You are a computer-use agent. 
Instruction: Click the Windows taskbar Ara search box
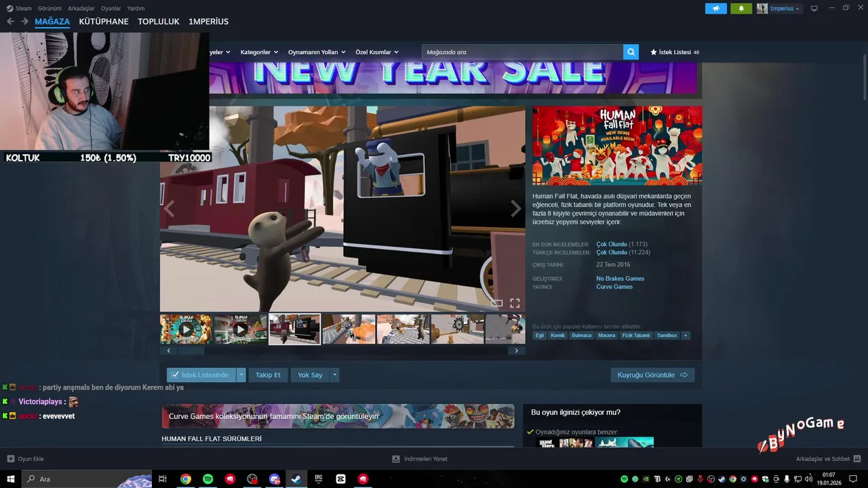(87, 479)
